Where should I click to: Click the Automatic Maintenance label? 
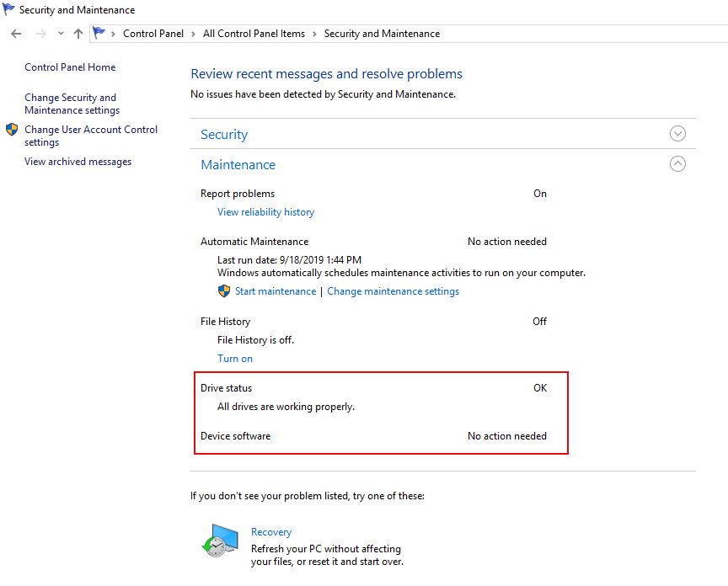(254, 242)
